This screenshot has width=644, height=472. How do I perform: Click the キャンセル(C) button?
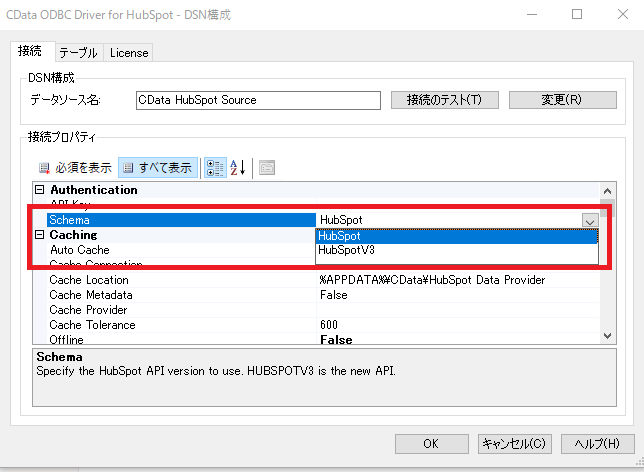514,444
